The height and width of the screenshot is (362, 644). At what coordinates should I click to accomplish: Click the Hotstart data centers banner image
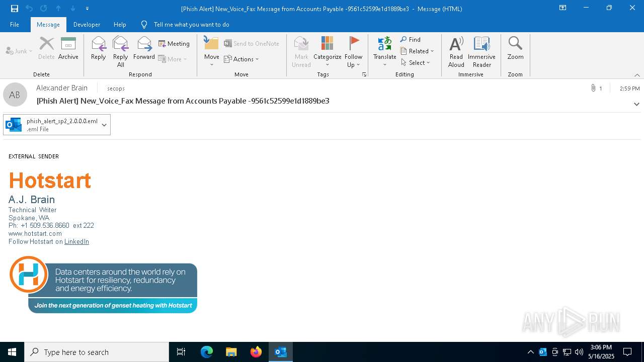pyautogui.click(x=103, y=285)
